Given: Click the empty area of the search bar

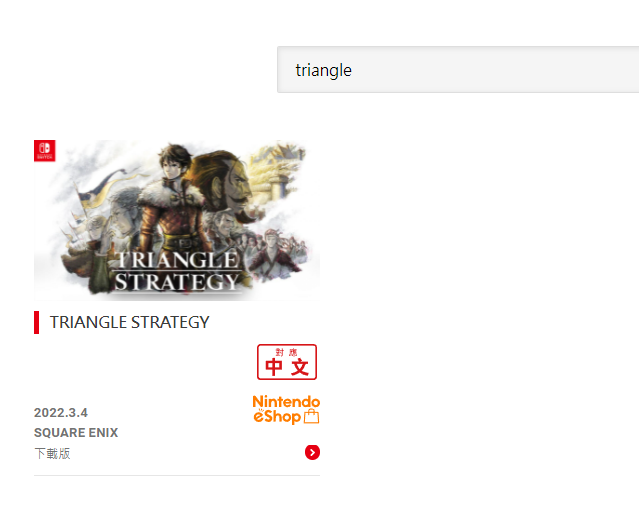Looking at the screenshot, I should (495, 70).
